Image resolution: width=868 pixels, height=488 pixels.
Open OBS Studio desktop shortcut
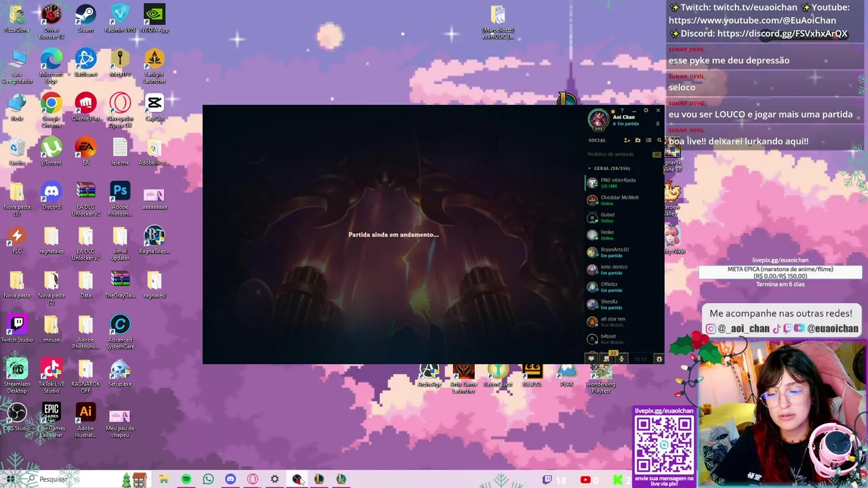click(x=17, y=417)
